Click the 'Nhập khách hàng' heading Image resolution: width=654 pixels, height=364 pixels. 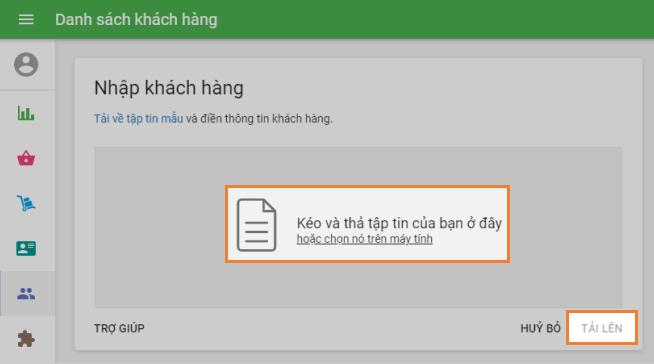point(169,88)
